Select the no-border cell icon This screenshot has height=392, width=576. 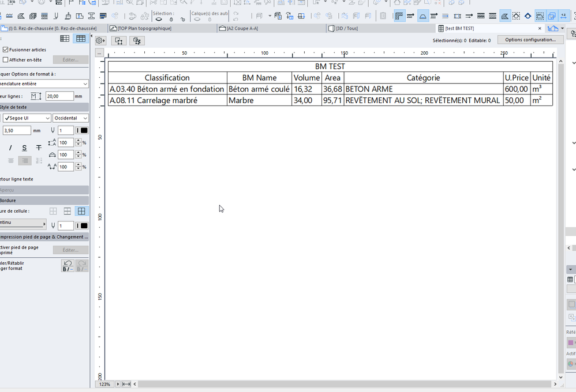tap(53, 211)
